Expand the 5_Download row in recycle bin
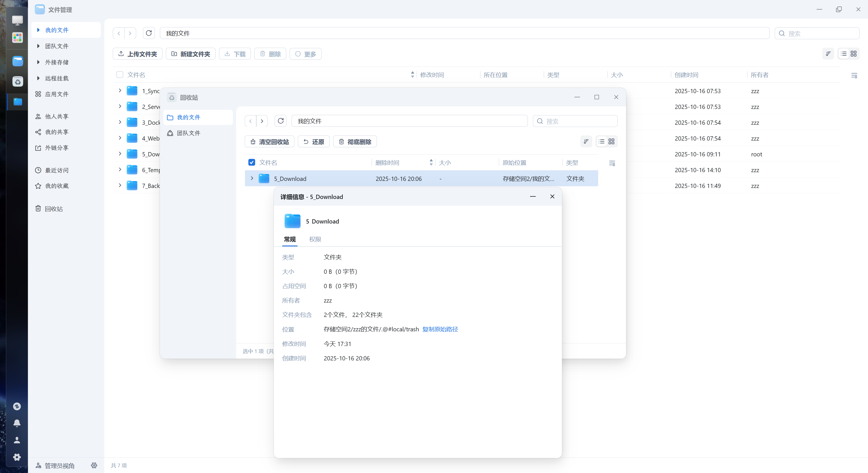 tap(252, 178)
